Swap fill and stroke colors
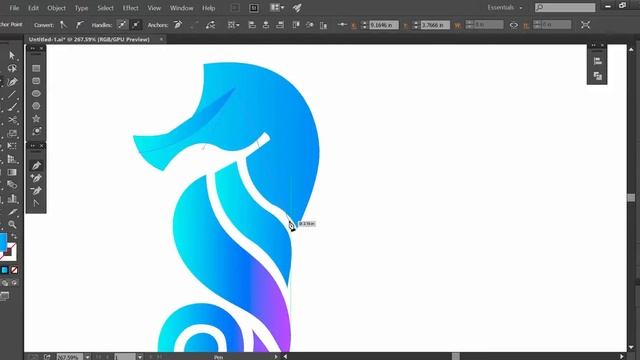The image size is (640, 360). [14, 237]
